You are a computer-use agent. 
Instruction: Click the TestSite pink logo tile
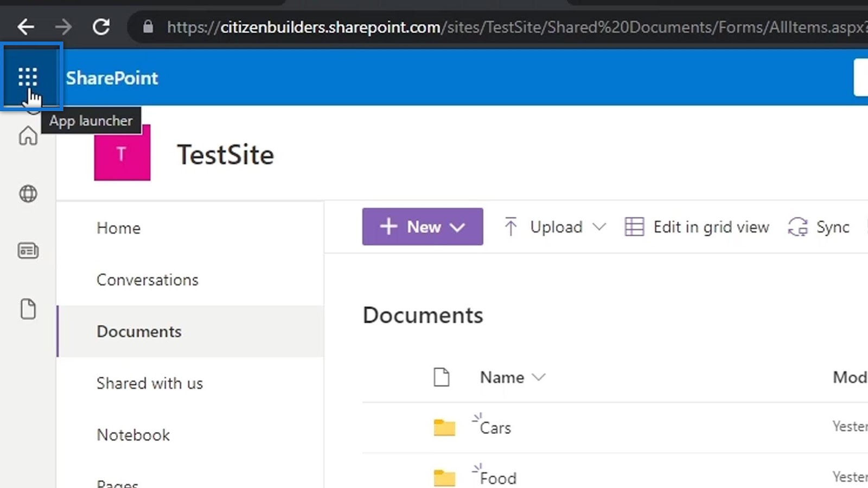tap(122, 153)
